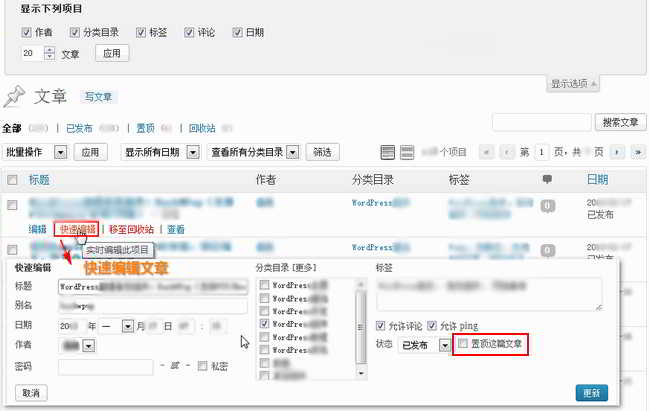Filter by 置顶 posts
The height and width of the screenshot is (411, 650).
click(146, 128)
